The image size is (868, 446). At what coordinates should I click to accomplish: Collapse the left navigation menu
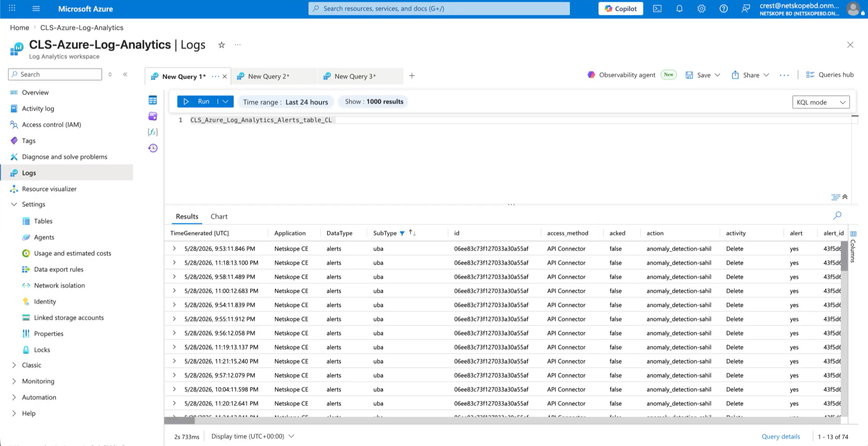[125, 74]
